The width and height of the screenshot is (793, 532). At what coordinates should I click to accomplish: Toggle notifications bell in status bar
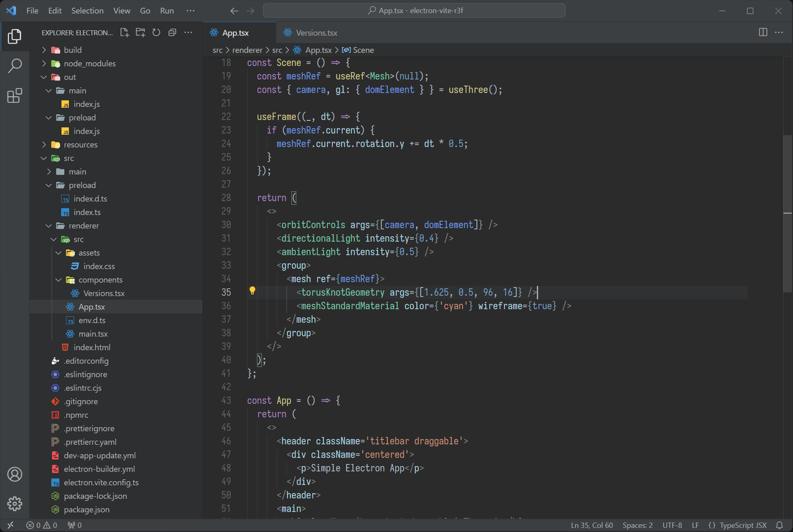[x=779, y=525]
